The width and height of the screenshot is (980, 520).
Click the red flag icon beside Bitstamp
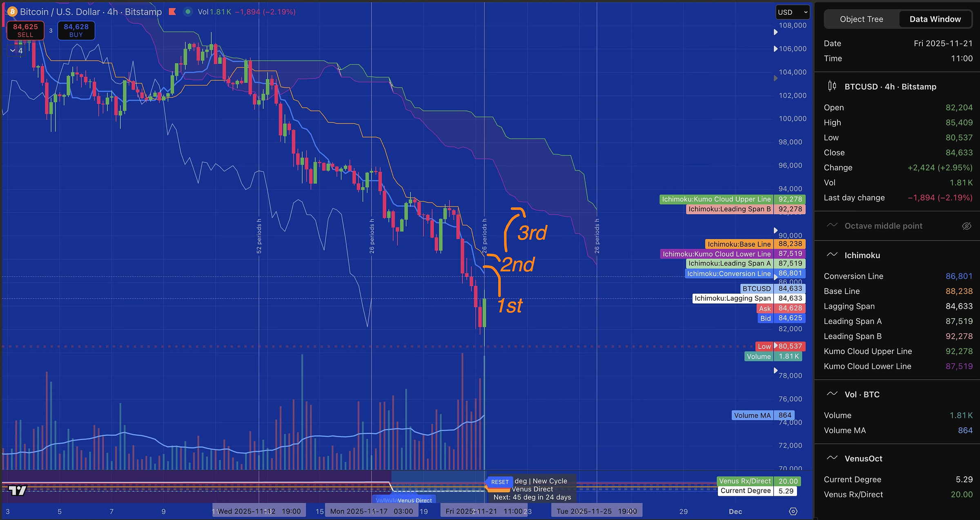(172, 12)
